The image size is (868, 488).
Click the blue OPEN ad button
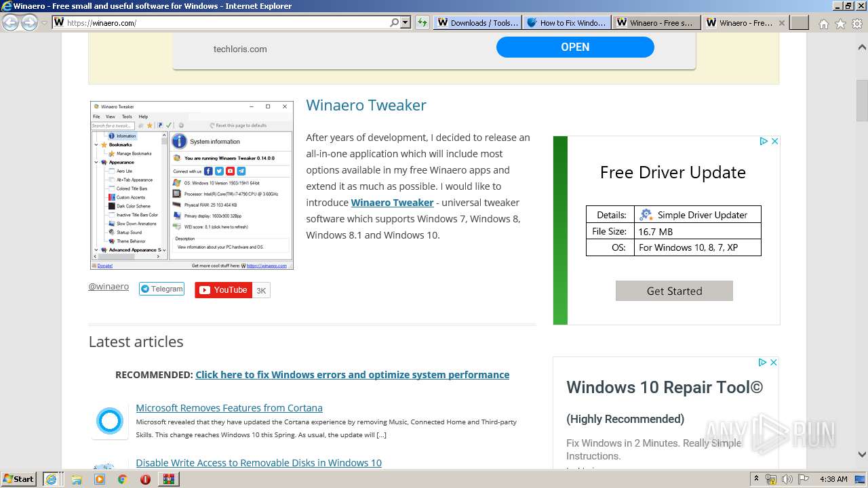[575, 47]
